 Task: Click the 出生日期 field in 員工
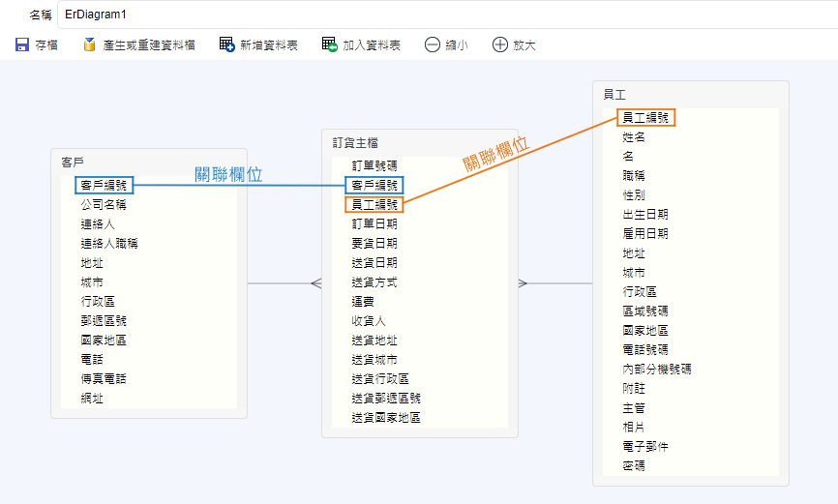645,215
